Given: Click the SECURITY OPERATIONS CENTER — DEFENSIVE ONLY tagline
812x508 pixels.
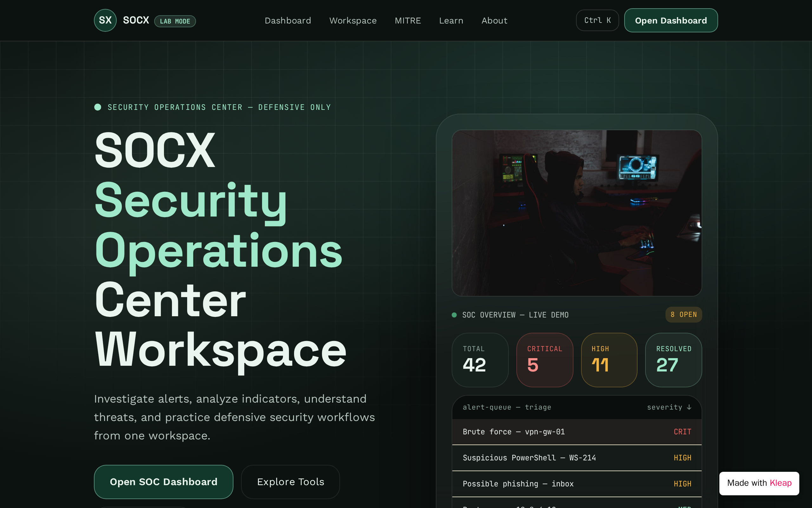Looking at the screenshot, I should 219,107.
